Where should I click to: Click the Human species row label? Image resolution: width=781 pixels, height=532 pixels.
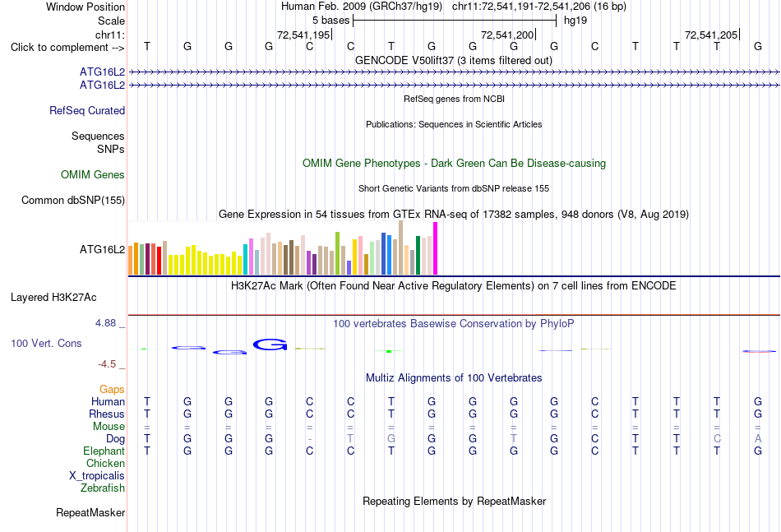pos(108,401)
